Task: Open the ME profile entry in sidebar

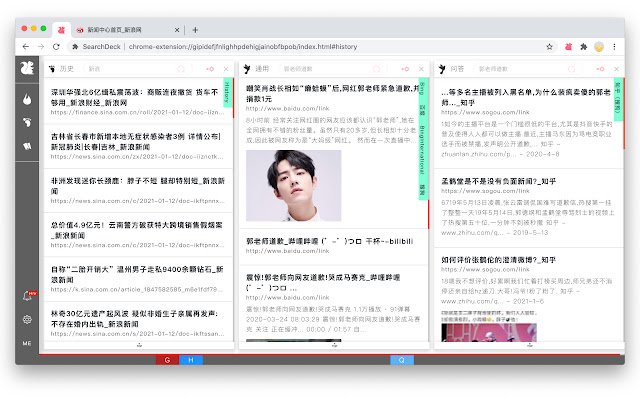Action: point(27,343)
